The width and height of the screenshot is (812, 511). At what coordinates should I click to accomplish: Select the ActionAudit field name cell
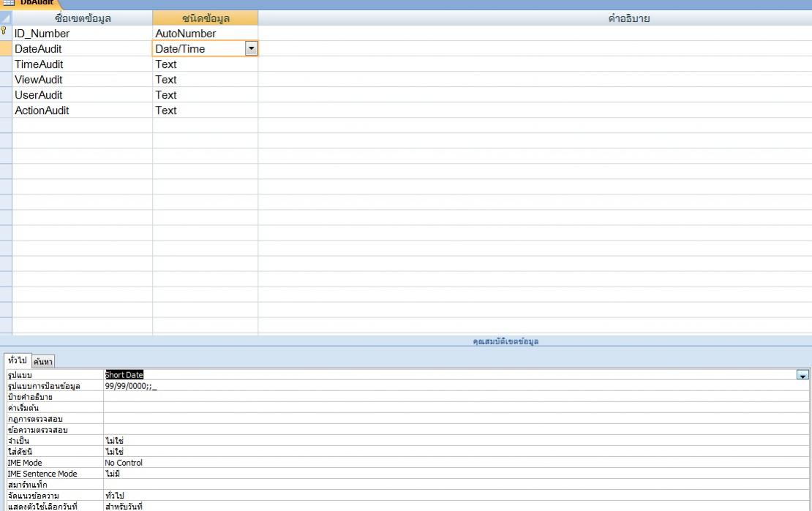(83, 110)
